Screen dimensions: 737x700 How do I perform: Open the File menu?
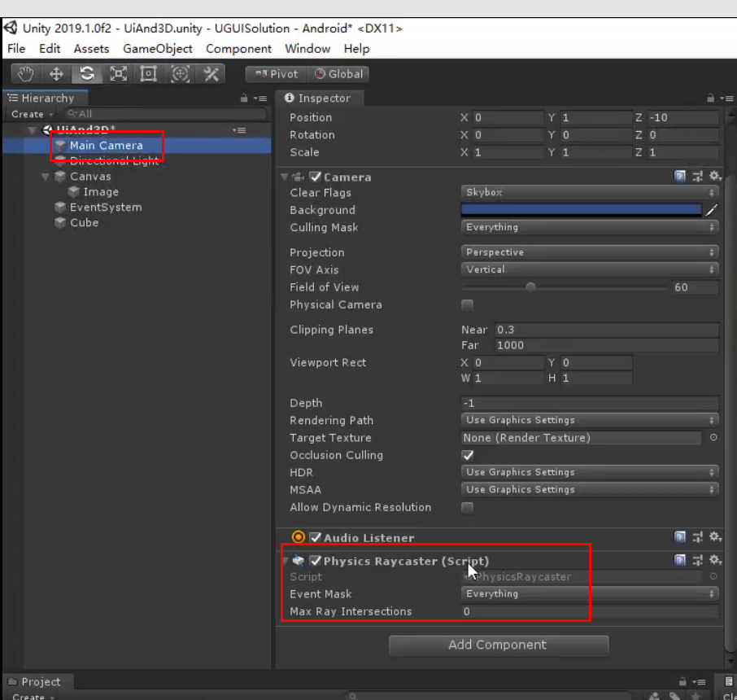[x=16, y=49]
